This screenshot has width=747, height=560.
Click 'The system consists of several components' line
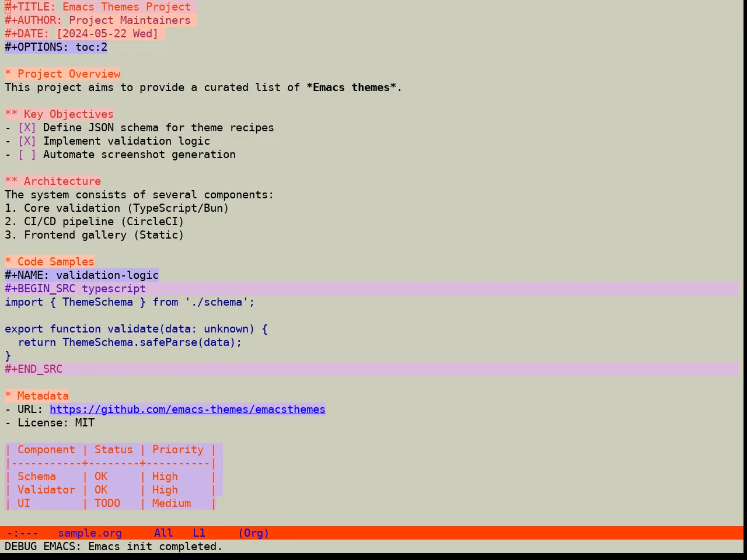(x=139, y=195)
